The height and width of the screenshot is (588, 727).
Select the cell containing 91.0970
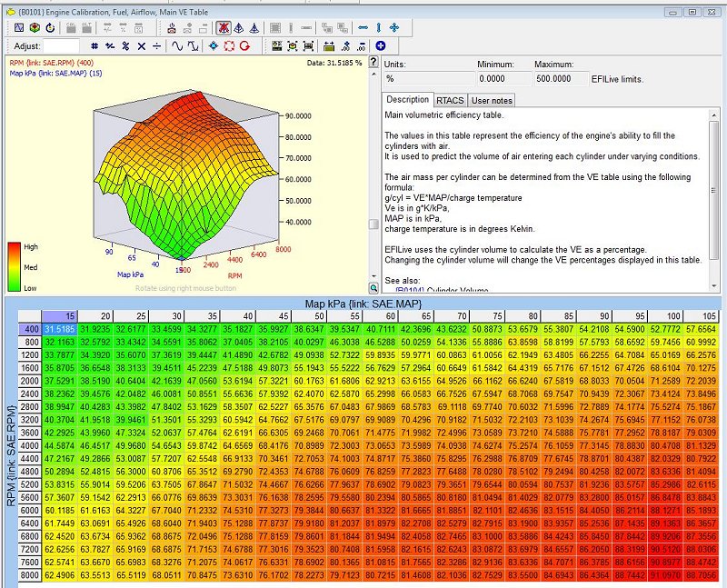pos(666,575)
